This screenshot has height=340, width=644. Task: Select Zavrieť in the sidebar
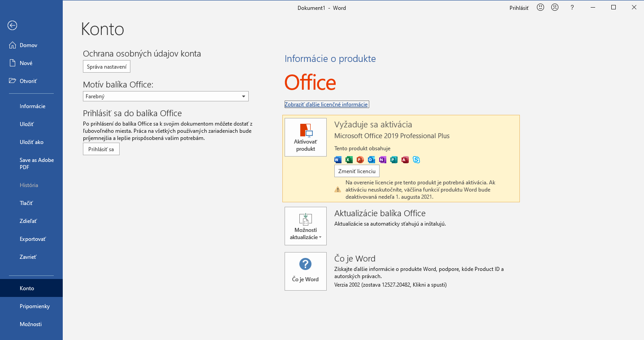coord(31,257)
